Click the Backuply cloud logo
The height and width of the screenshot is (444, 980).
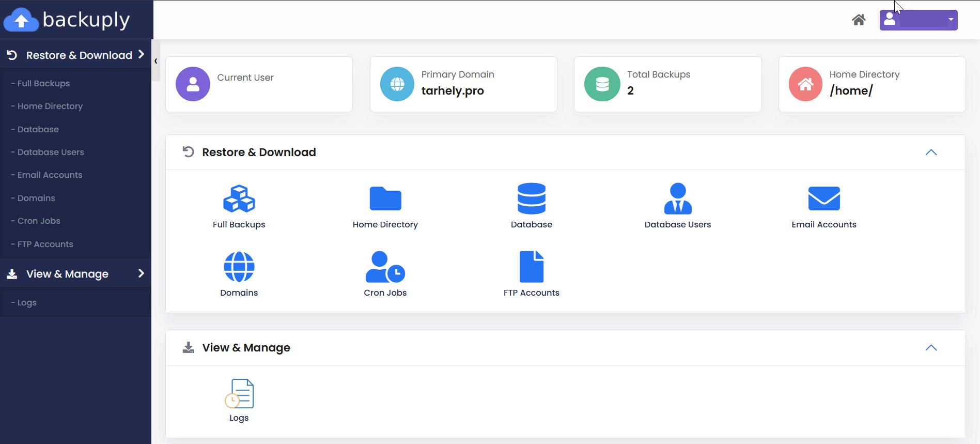tap(21, 20)
